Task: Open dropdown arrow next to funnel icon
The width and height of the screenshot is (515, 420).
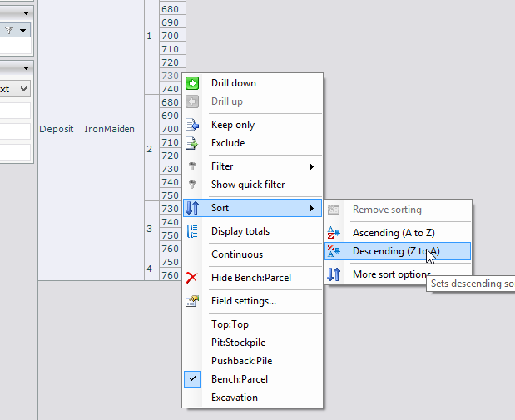Action: pyautogui.click(x=22, y=31)
